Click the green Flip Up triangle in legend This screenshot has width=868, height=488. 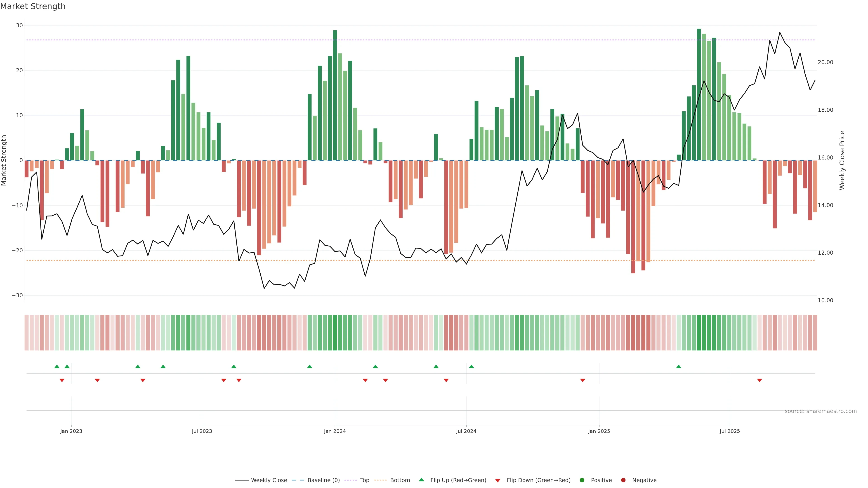coord(421,480)
